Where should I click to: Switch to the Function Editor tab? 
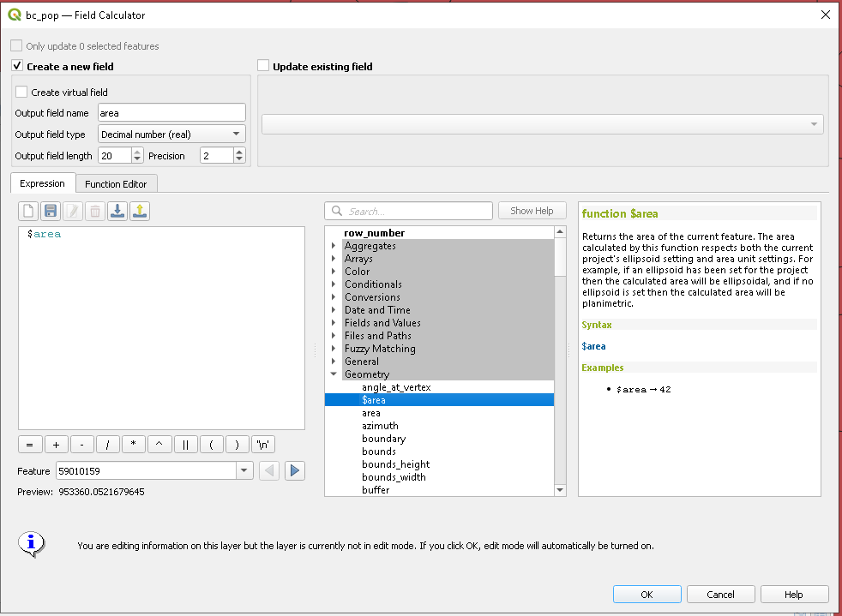coord(116,184)
